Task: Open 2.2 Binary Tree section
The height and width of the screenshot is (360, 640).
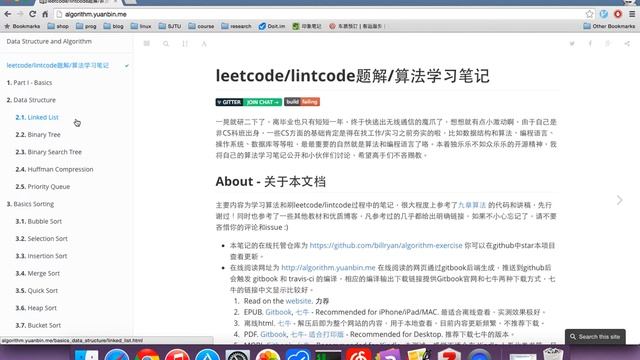Action: 38,135
